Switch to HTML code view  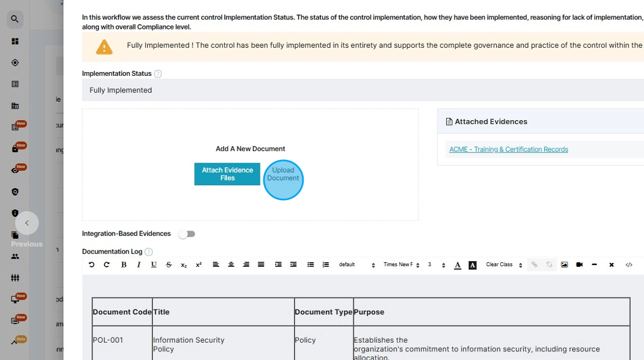629,265
